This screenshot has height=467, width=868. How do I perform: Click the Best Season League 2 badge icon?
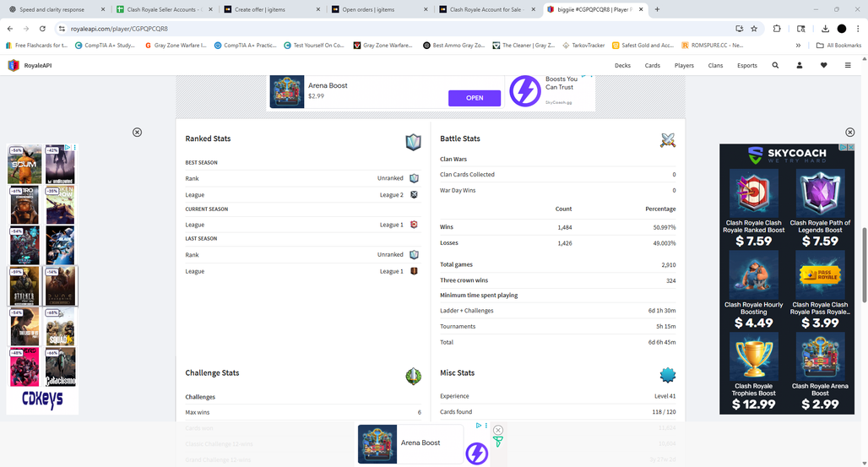click(x=414, y=194)
